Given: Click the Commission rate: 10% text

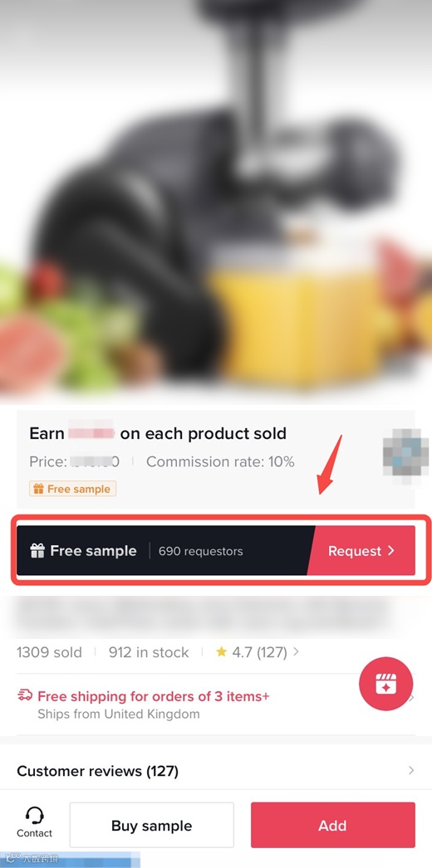Looking at the screenshot, I should 220,461.
